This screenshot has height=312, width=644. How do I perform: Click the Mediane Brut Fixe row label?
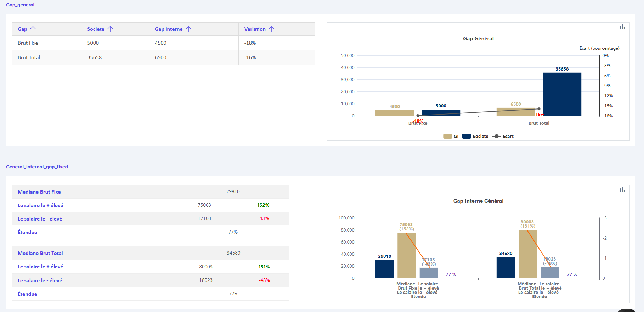point(39,192)
